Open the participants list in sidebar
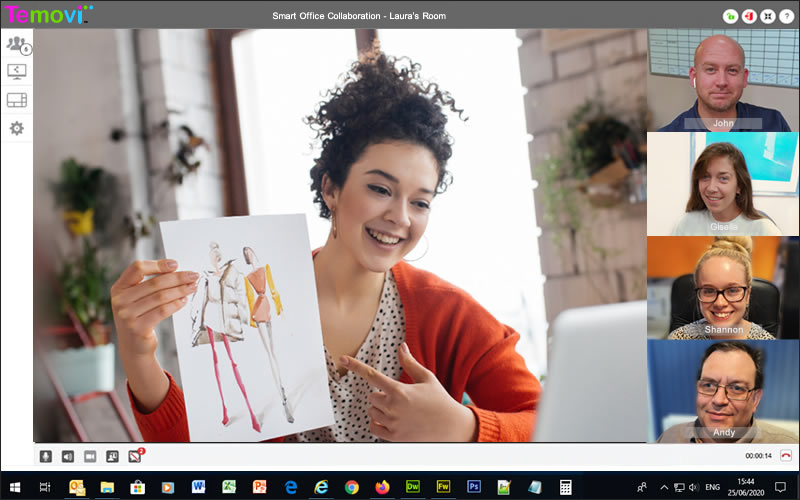Viewport: 800px width, 500px height. coord(16,44)
